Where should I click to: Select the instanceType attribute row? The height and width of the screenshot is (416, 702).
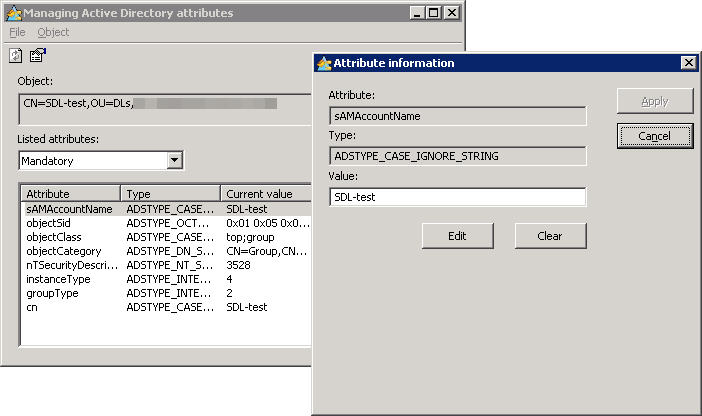tap(166, 279)
